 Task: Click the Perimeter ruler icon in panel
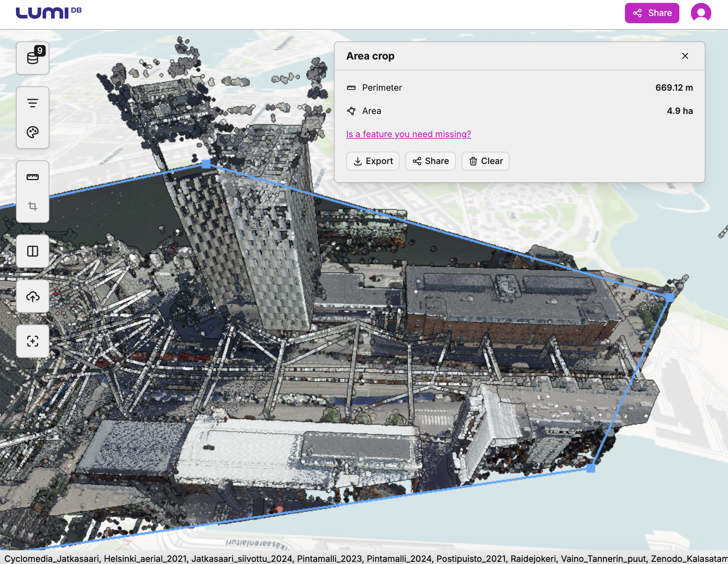[x=351, y=88]
